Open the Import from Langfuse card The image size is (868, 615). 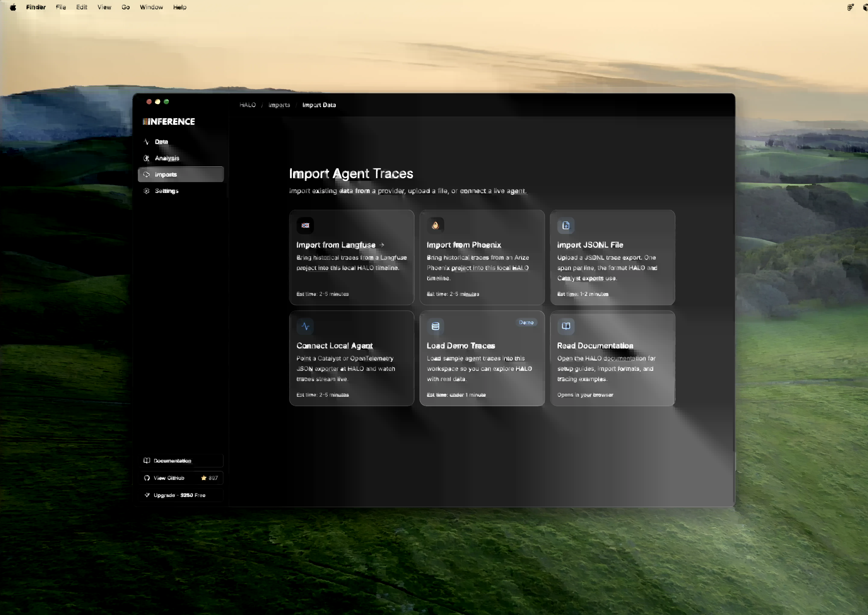352,257
